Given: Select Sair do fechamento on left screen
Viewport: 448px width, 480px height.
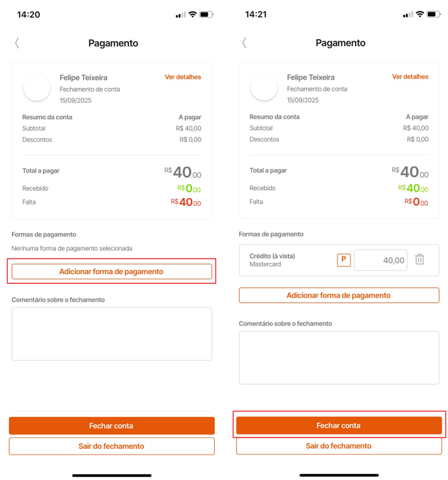Looking at the screenshot, I should [x=112, y=446].
